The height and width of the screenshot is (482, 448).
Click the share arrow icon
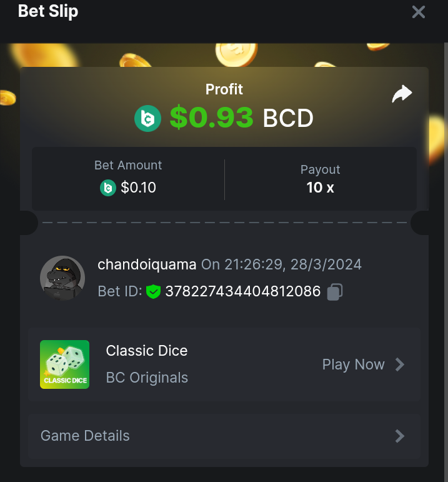click(x=402, y=94)
